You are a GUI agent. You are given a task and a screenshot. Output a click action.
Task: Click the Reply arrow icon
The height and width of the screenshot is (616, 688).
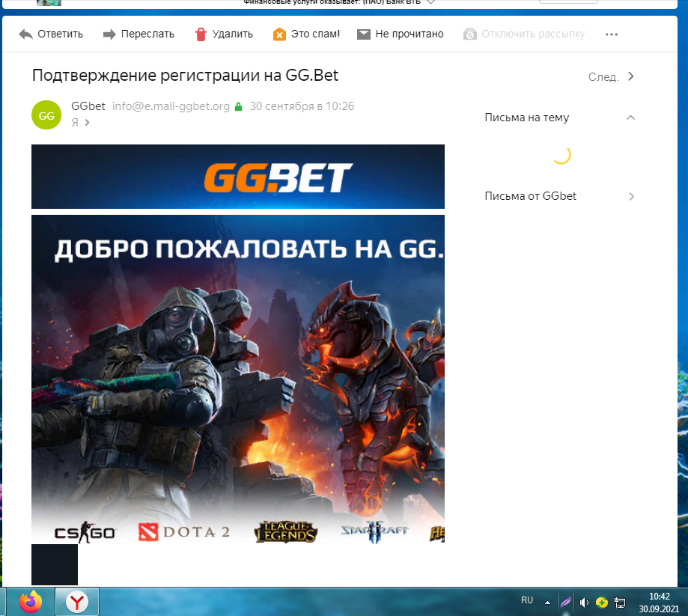[x=26, y=34]
